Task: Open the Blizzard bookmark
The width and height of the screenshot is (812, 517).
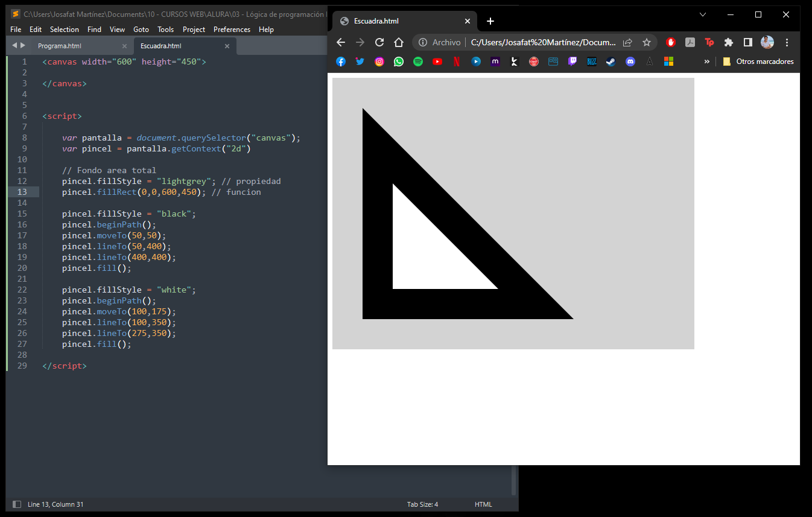Action: pyautogui.click(x=592, y=62)
